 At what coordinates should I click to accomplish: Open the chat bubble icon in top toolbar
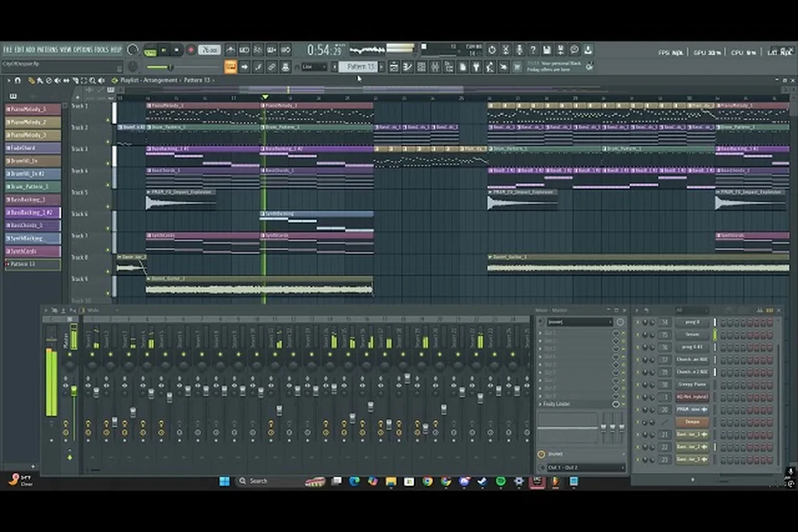[x=575, y=50]
